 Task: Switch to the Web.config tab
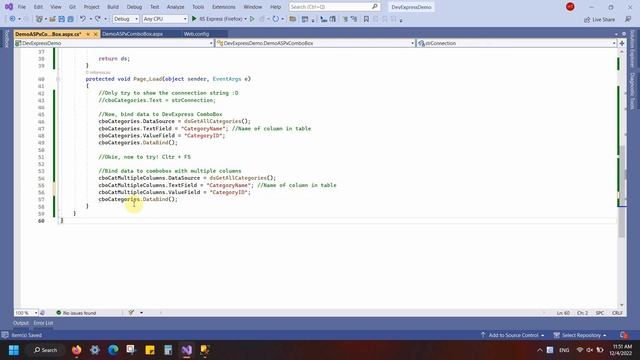coord(196,34)
